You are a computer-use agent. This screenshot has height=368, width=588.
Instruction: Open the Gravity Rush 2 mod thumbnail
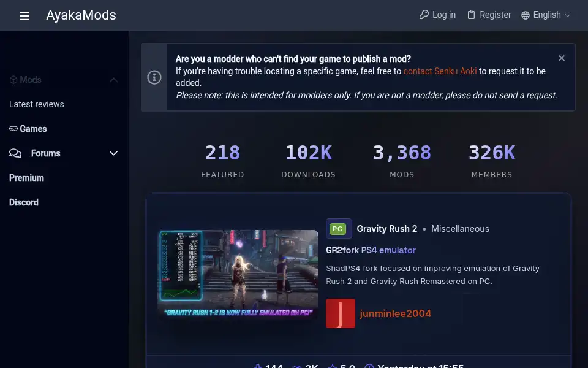click(238, 275)
